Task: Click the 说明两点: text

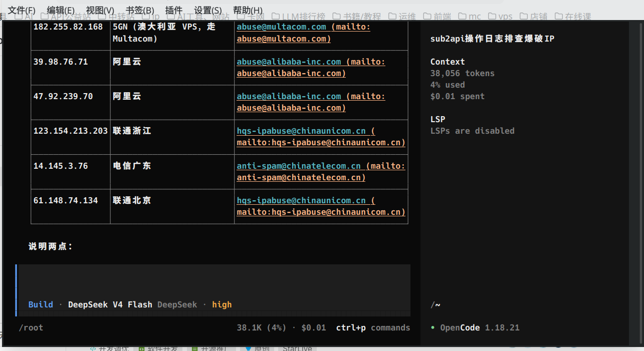Action: (x=51, y=246)
